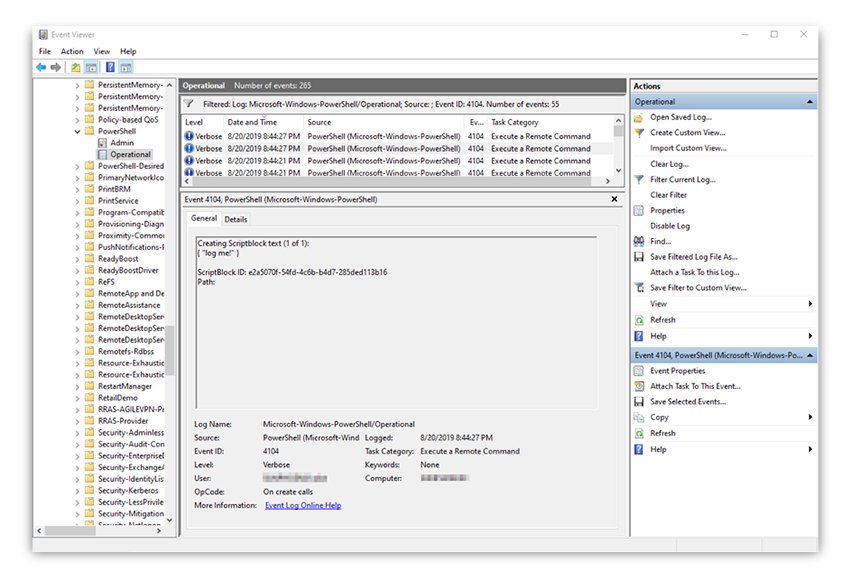Select the Admin log under PowerShell
850x580 pixels.
click(x=122, y=143)
